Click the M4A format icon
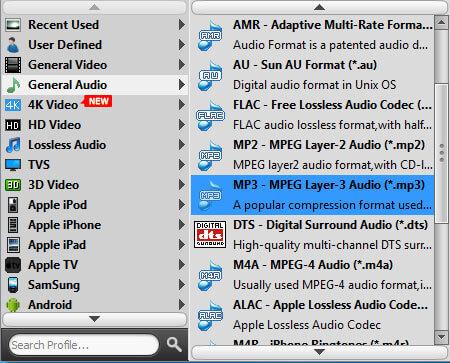This screenshot has height=363, width=450. tap(210, 275)
